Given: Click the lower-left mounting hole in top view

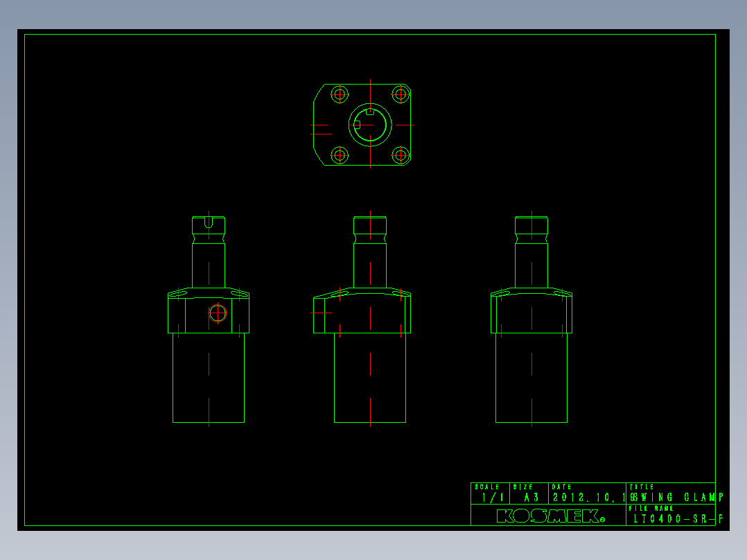Looking at the screenshot, I should (340, 155).
